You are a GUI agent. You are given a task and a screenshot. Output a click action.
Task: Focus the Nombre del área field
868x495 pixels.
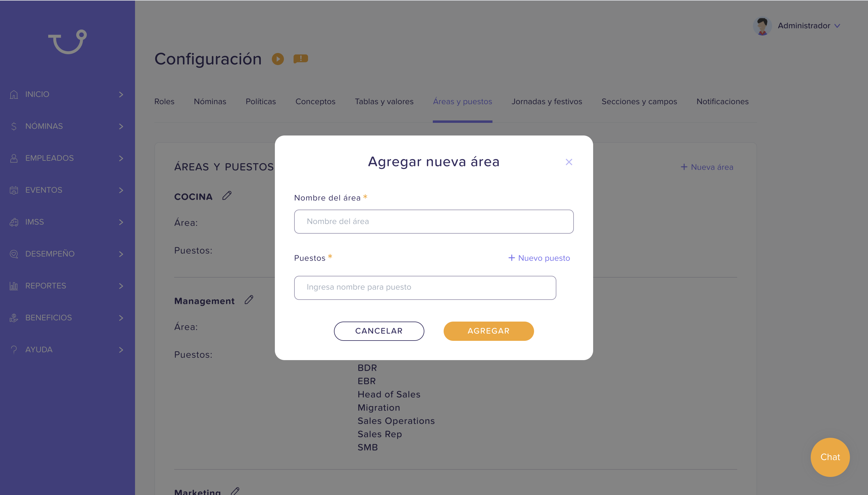[433, 221]
